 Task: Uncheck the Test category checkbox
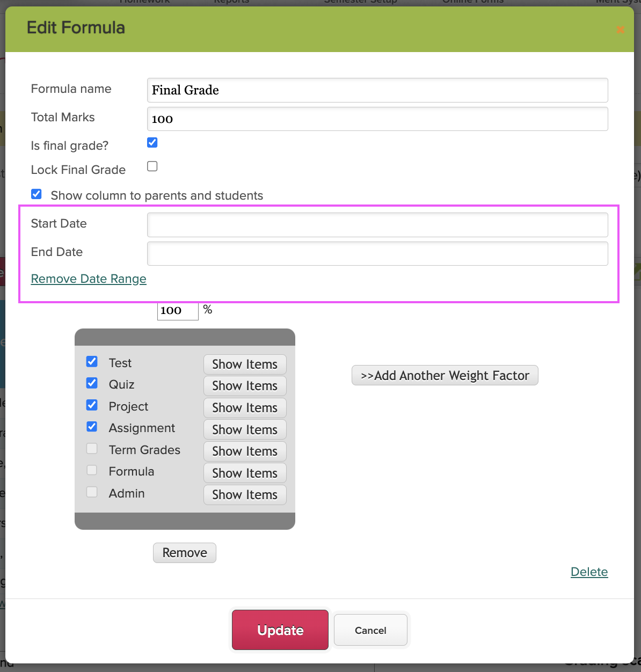coord(92,361)
